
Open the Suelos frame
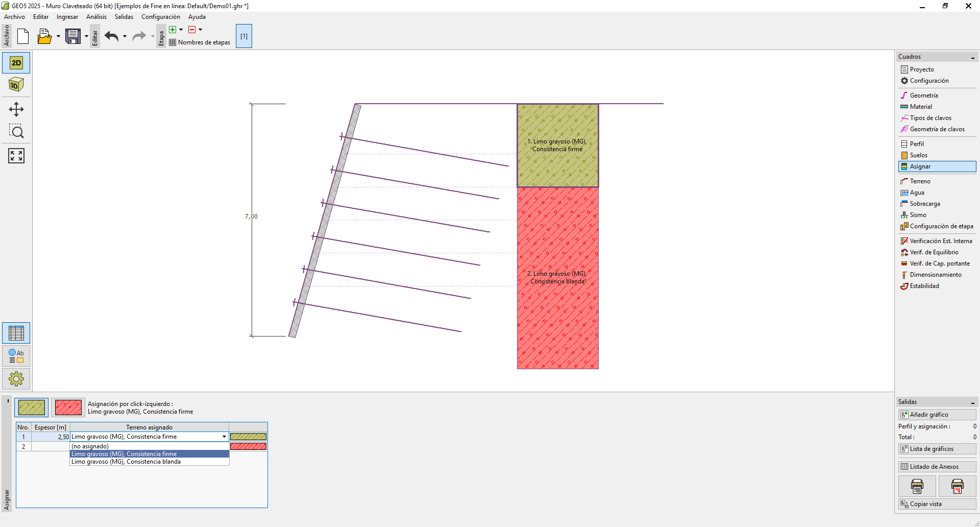coord(937,155)
